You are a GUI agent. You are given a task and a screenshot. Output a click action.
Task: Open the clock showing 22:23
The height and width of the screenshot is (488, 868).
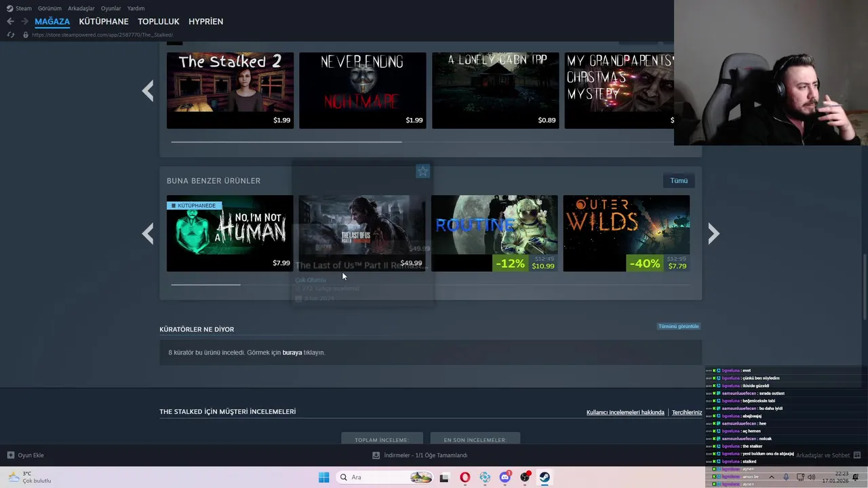[835, 477]
